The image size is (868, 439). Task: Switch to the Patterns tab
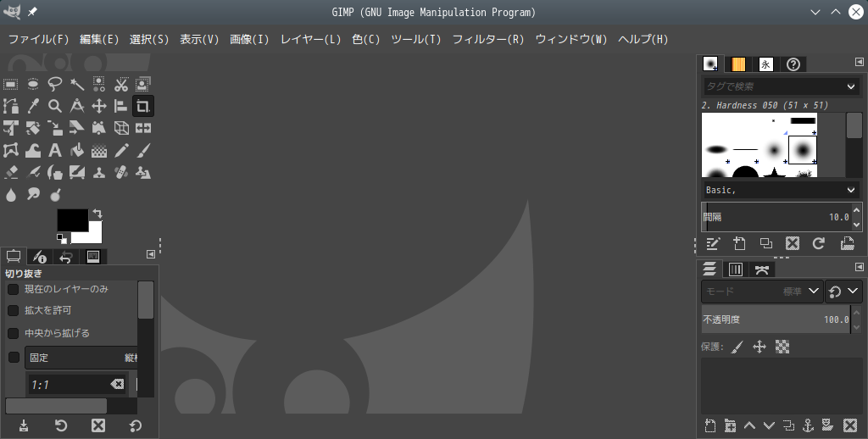coord(738,64)
